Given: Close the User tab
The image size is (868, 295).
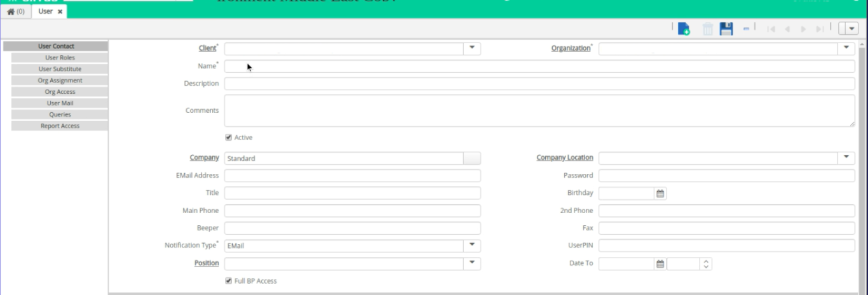Looking at the screenshot, I should 60,11.
